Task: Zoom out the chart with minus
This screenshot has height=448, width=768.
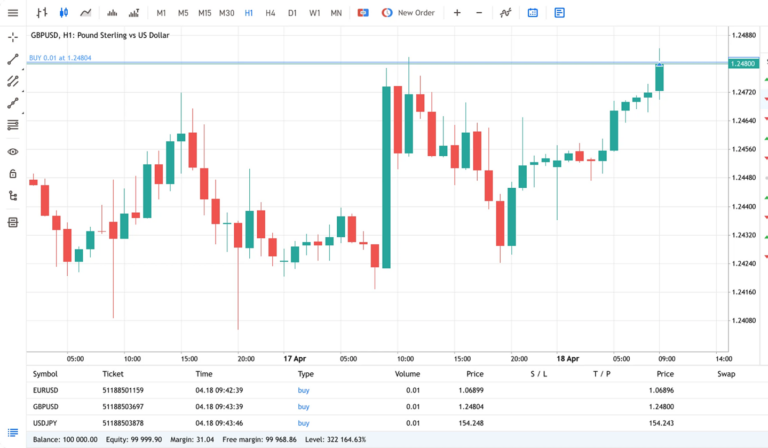Action: (x=479, y=13)
